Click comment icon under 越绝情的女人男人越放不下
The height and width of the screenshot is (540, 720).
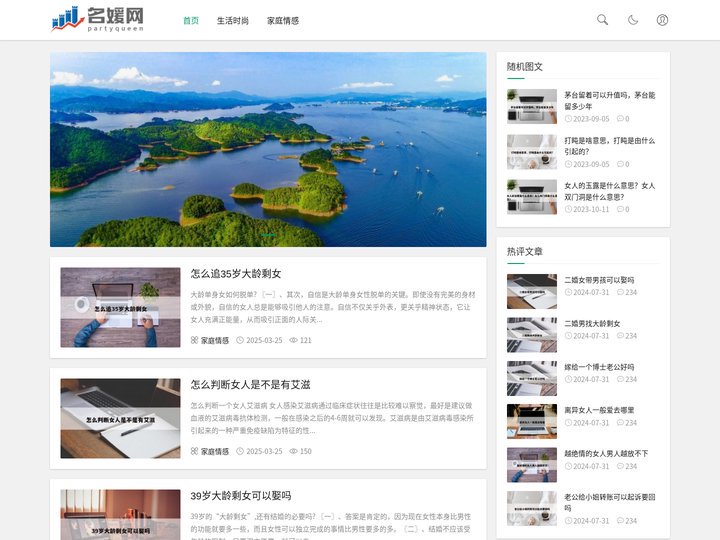click(x=620, y=466)
